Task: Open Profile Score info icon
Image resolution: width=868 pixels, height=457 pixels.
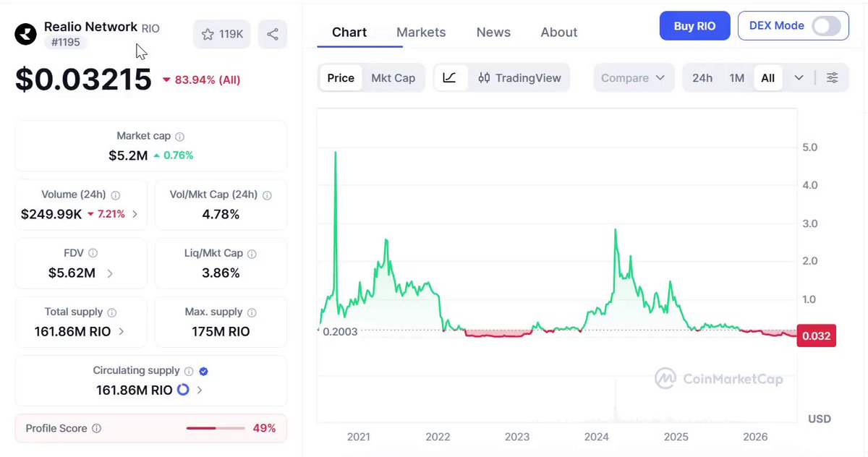Action: point(96,429)
